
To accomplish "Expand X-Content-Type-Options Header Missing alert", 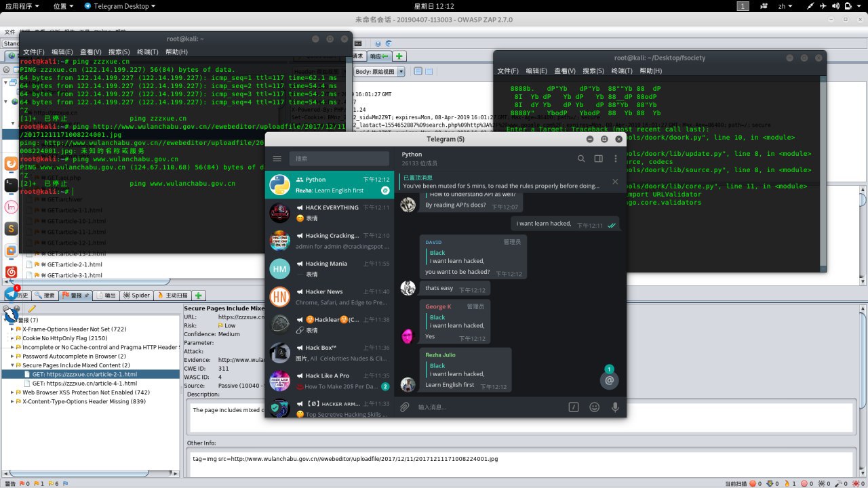I will point(12,401).
